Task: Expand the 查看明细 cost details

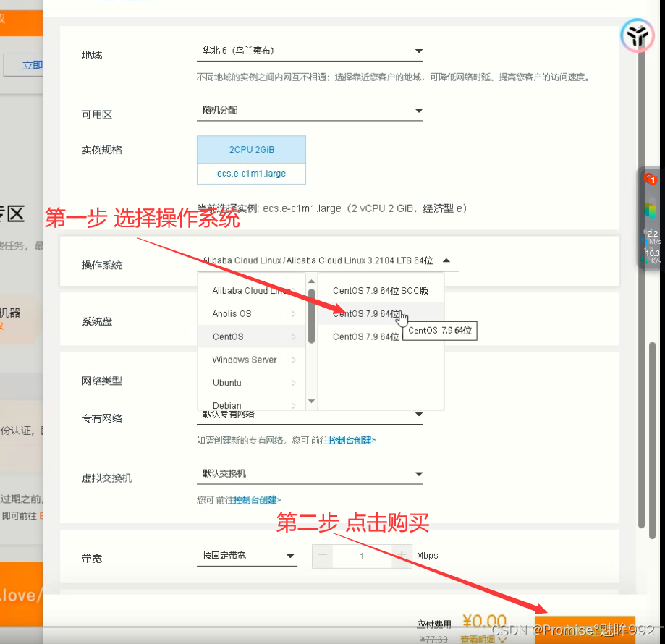Action: pyautogui.click(x=483, y=640)
